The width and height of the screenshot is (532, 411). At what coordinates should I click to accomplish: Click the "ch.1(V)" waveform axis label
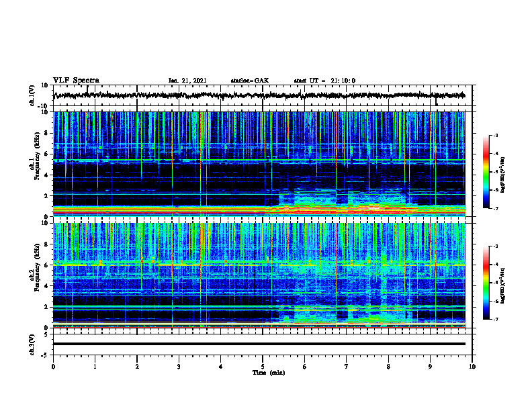click(32, 95)
